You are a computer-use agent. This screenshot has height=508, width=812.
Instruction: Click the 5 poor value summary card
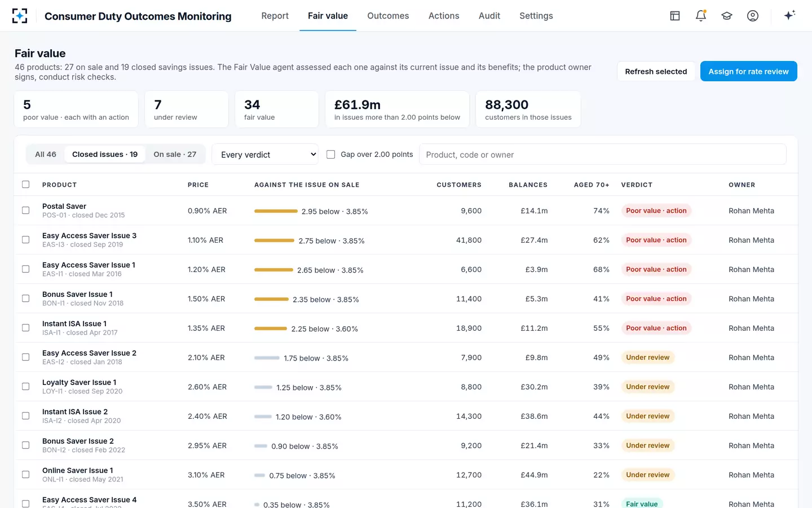[76, 110]
